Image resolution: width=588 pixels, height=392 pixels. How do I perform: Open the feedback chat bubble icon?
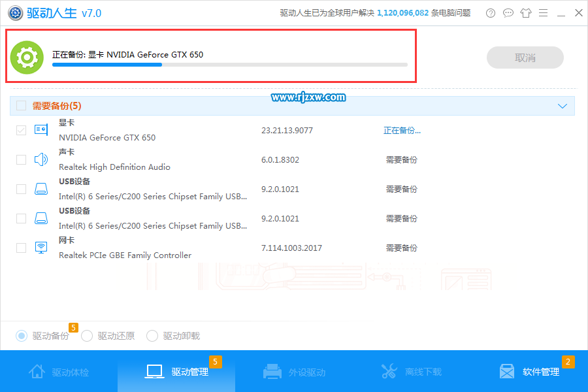click(x=508, y=13)
